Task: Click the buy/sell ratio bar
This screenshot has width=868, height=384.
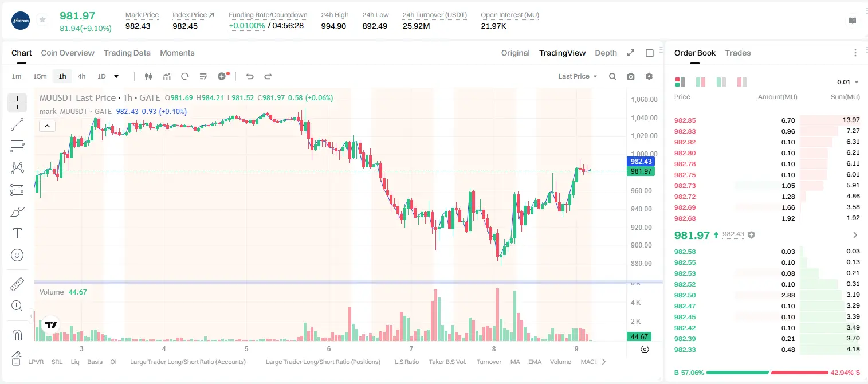Action: click(x=768, y=373)
